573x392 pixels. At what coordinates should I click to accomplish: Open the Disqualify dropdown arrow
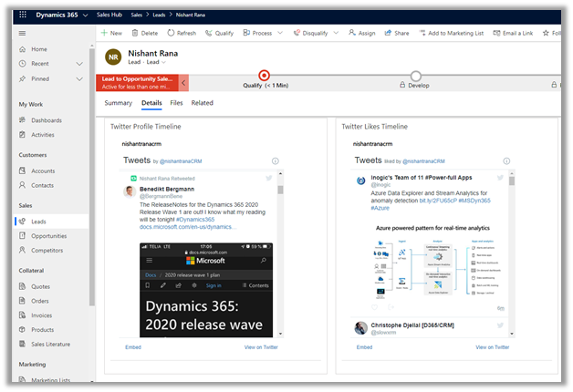tap(336, 33)
